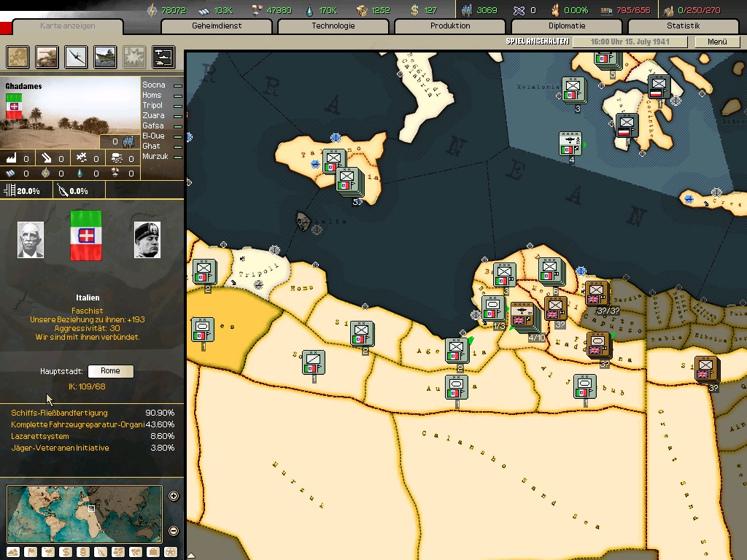Open the Produktion tab

coord(449,26)
